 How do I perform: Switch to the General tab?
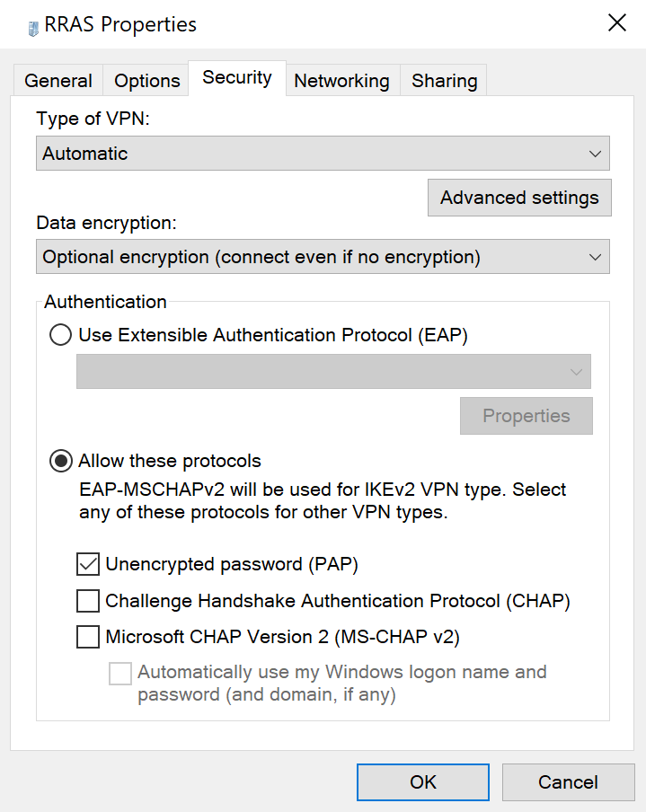[58, 81]
